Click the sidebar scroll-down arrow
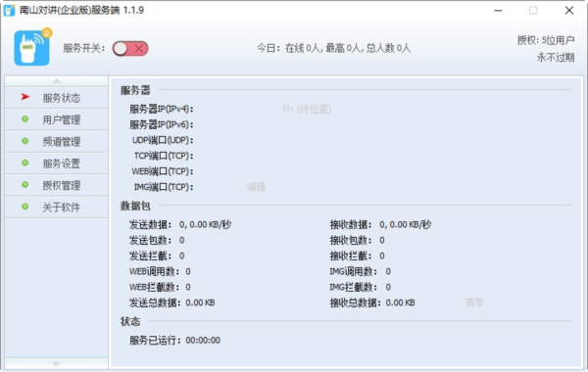Screen dimensions: 588x372 pyautogui.click(x=56, y=363)
